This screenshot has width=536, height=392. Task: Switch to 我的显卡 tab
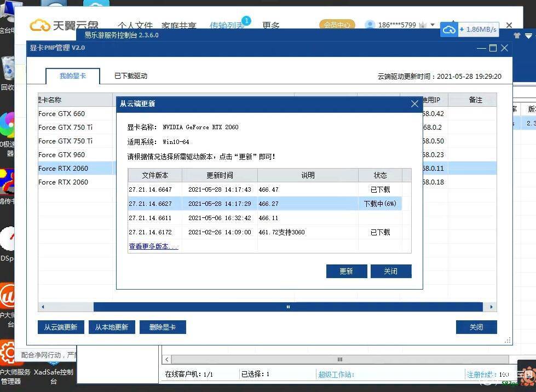73,76
